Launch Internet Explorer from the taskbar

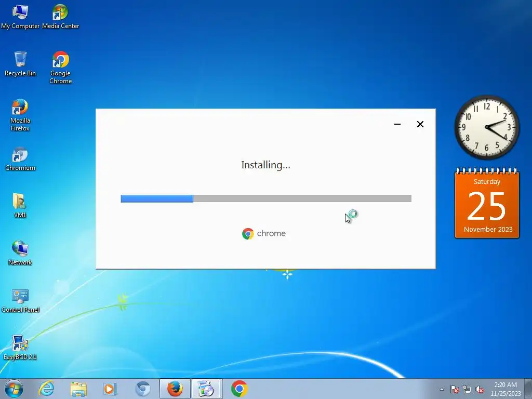tap(46, 389)
